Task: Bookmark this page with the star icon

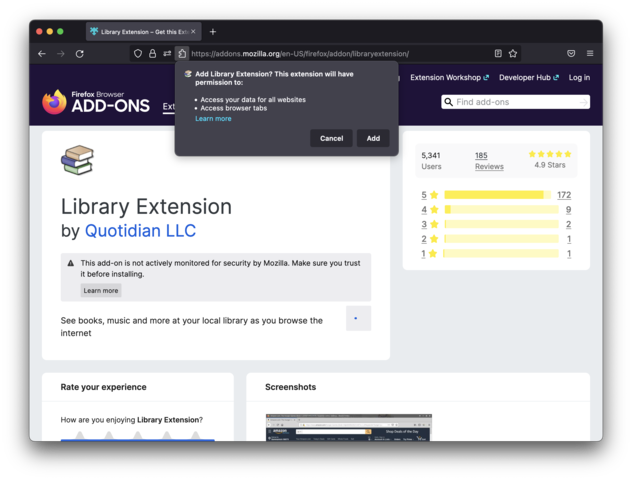Action: point(513,53)
